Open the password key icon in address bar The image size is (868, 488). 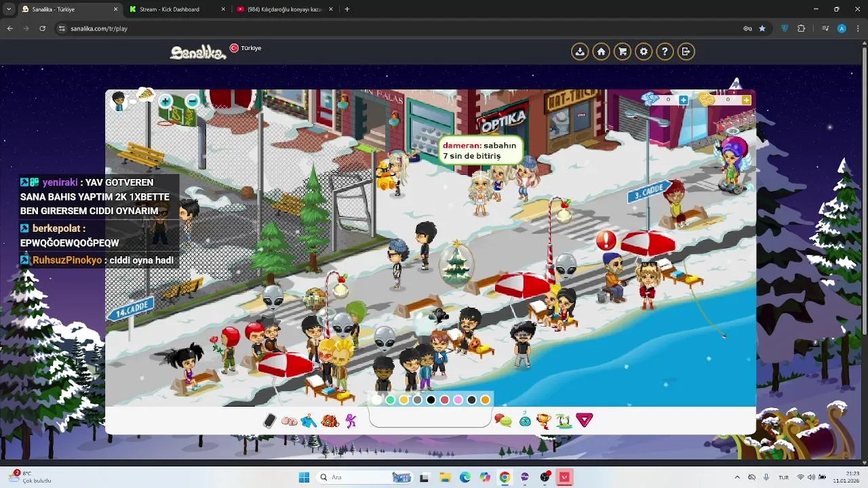(x=747, y=28)
